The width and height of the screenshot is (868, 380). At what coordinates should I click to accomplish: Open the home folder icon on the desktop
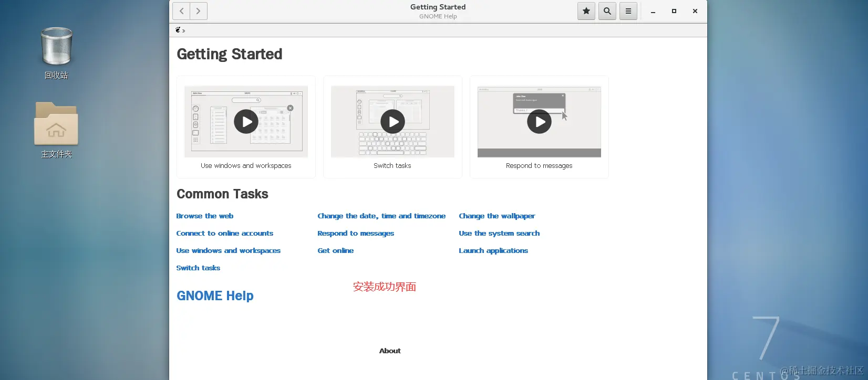(x=56, y=123)
